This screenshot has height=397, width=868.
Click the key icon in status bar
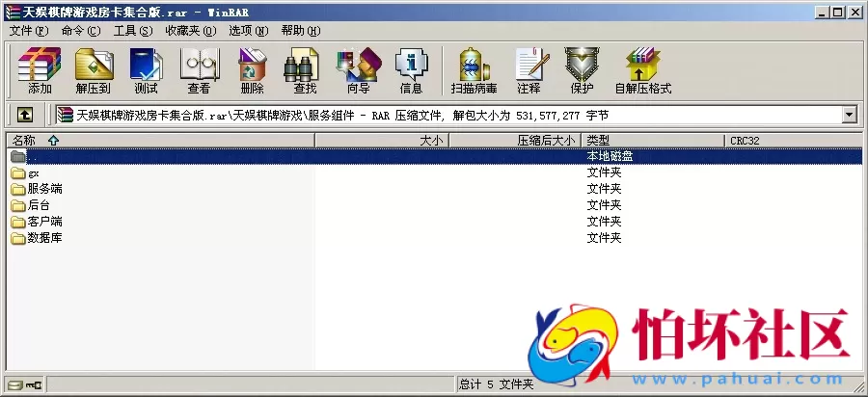[x=33, y=384]
